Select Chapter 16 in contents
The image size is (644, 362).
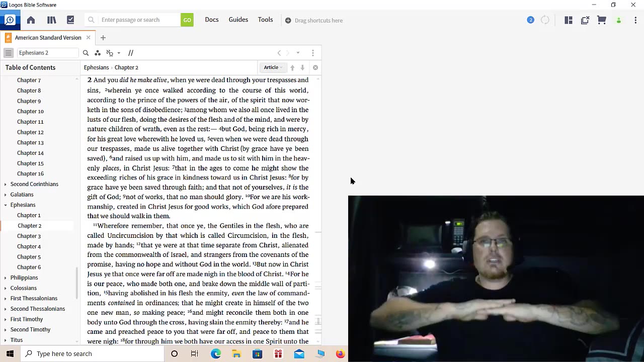pos(30,173)
